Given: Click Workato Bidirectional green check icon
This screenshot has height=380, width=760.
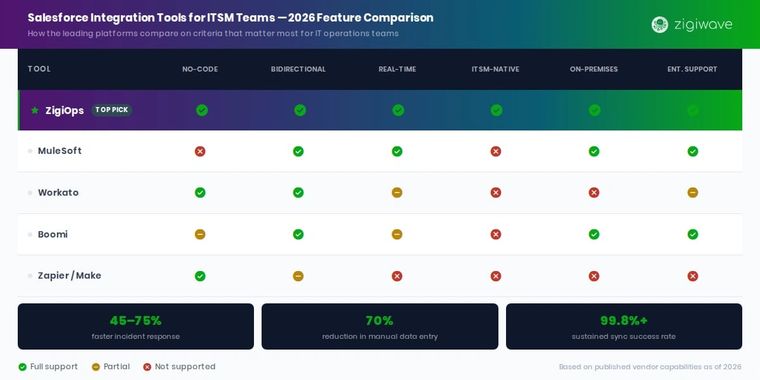Looking at the screenshot, I should pyautogui.click(x=299, y=193).
